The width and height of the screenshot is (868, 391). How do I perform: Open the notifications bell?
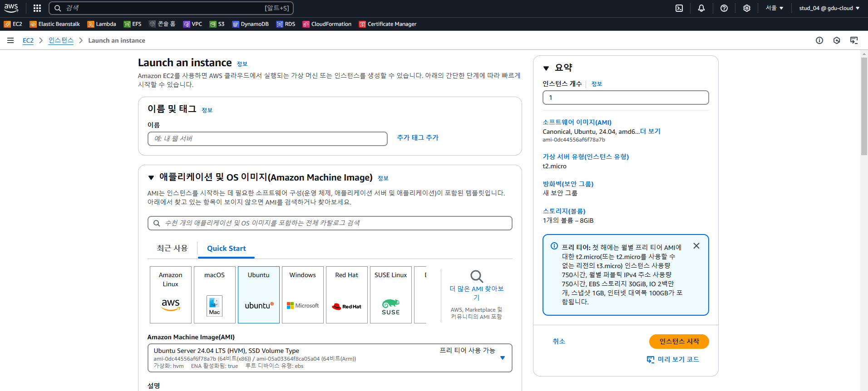[x=701, y=8]
